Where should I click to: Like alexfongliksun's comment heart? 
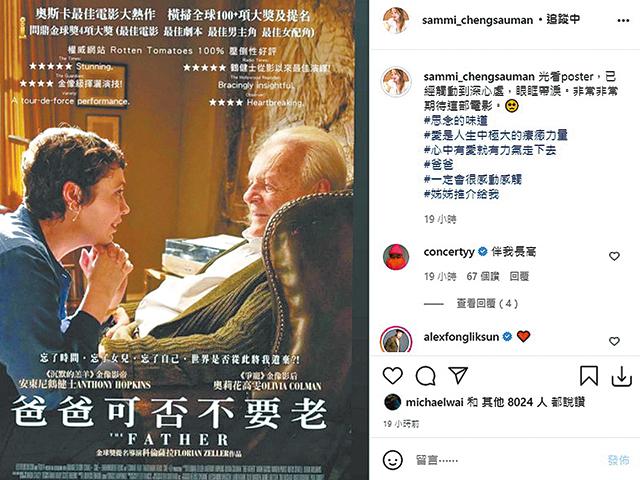(614, 341)
